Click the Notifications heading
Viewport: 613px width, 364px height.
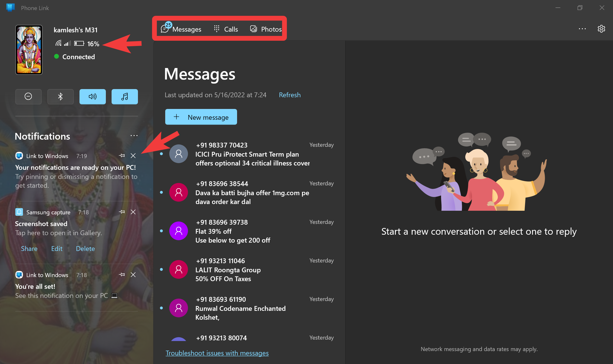pyautogui.click(x=42, y=136)
